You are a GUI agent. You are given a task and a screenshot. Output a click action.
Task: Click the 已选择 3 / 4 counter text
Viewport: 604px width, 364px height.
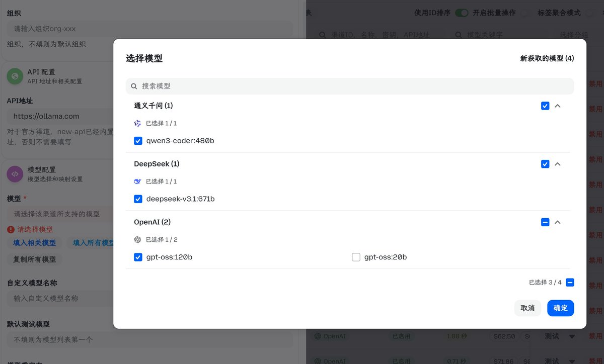tap(545, 283)
